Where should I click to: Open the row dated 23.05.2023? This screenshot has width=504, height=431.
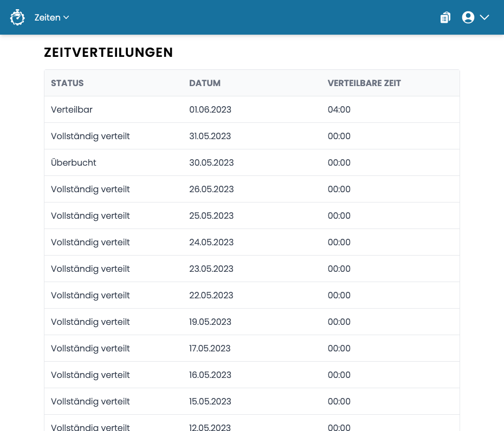click(x=252, y=269)
